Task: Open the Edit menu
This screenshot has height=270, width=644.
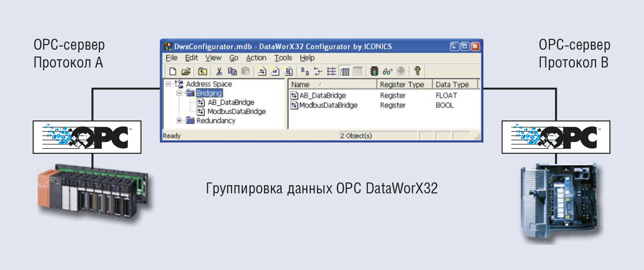Action: [x=191, y=58]
